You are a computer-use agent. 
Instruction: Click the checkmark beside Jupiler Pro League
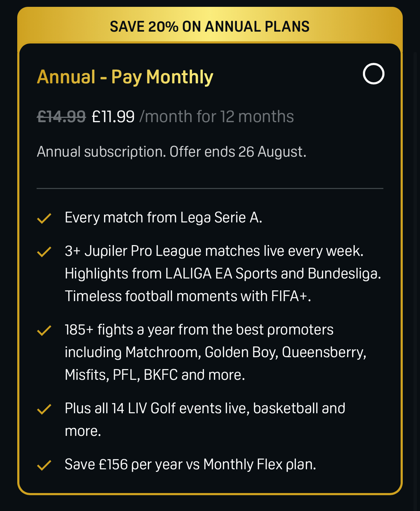click(44, 252)
